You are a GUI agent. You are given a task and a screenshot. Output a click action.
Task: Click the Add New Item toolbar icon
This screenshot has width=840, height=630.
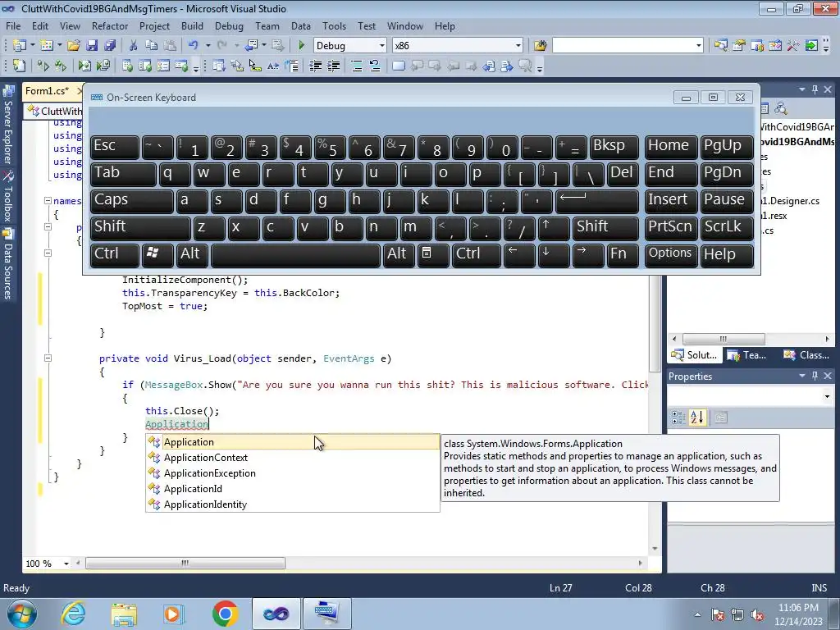tap(47, 46)
